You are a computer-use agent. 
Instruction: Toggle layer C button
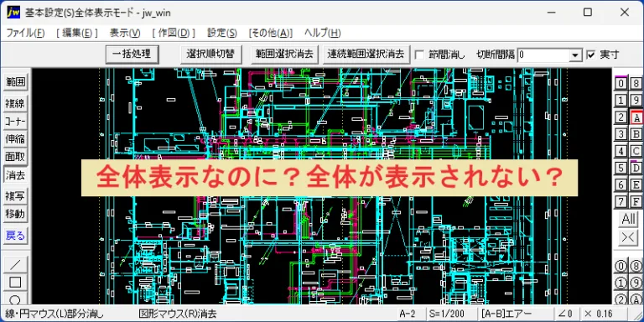pos(636,151)
